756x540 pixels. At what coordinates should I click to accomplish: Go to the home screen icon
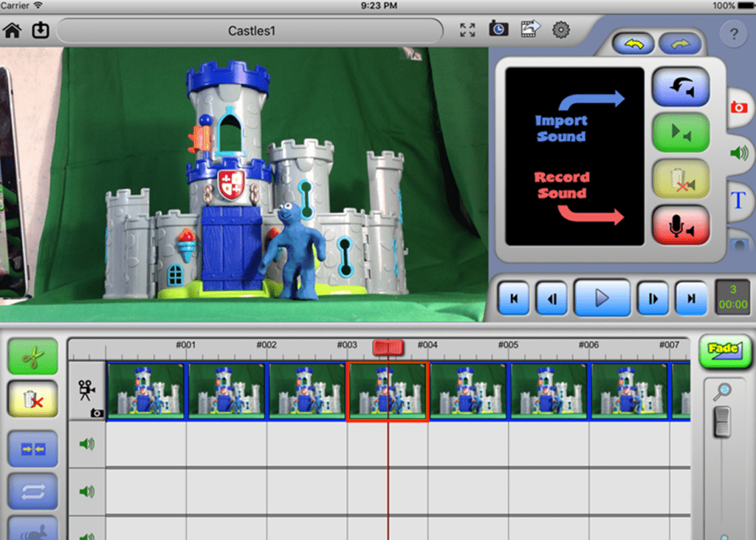12,30
